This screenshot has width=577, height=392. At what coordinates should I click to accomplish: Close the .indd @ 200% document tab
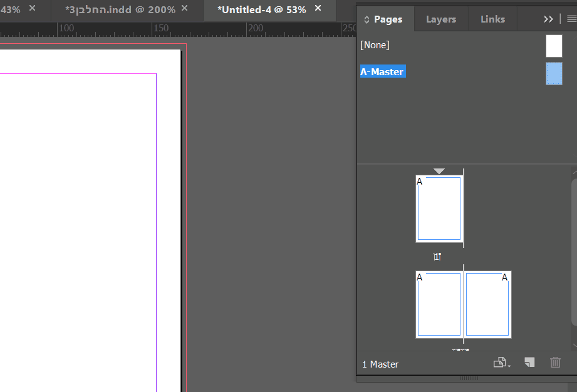185,8
